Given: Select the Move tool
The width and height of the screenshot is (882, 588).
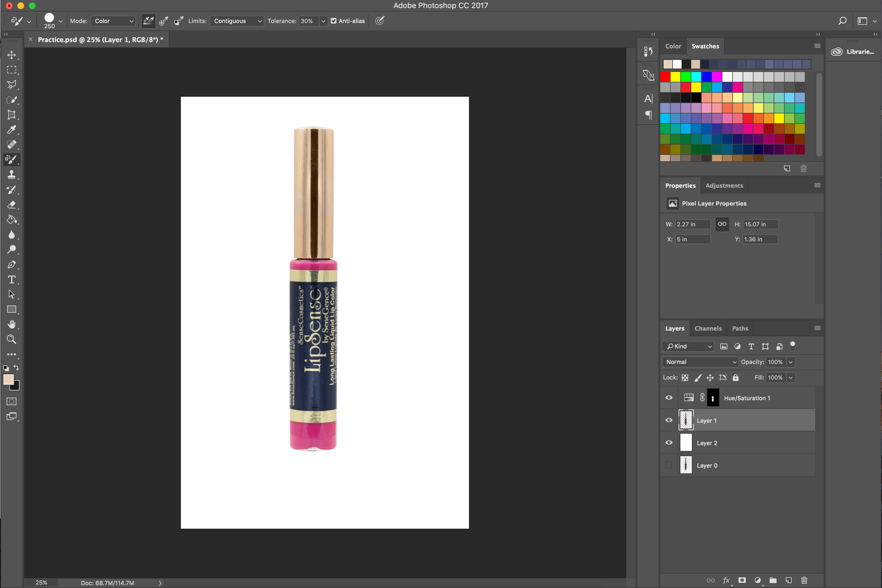Looking at the screenshot, I should (12, 55).
